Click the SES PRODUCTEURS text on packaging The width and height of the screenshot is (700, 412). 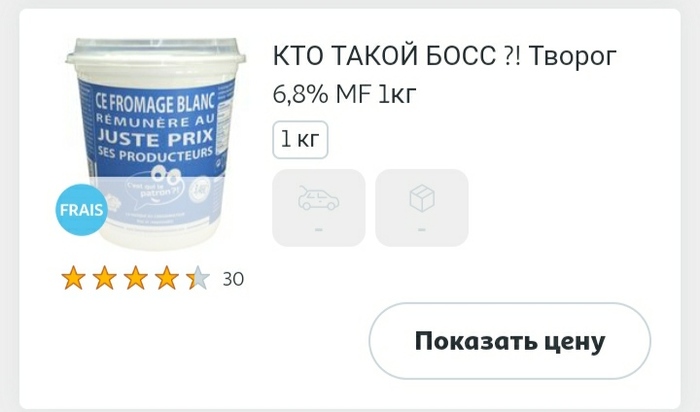156,155
